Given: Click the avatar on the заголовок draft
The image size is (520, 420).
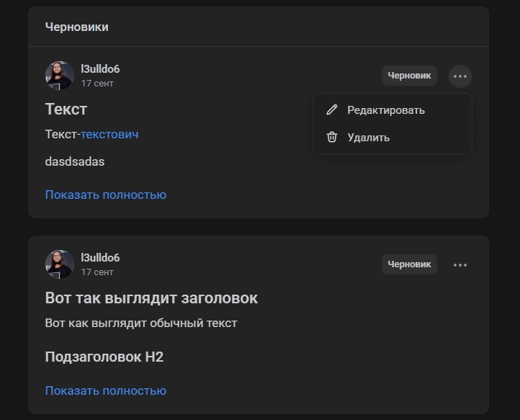Looking at the screenshot, I should pos(60,264).
